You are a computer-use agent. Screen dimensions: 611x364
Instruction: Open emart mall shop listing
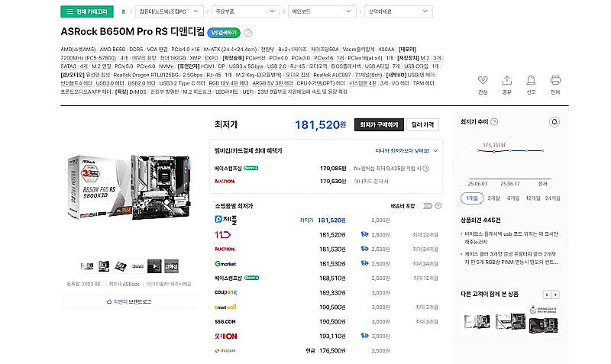tap(225, 308)
